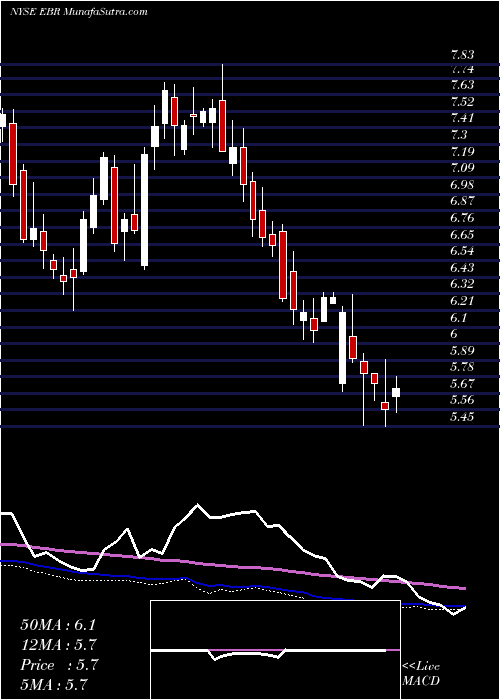Click the 6.43 price axis label
Image resolution: width=500 pixels, height=700 pixels.
pyautogui.click(x=462, y=267)
